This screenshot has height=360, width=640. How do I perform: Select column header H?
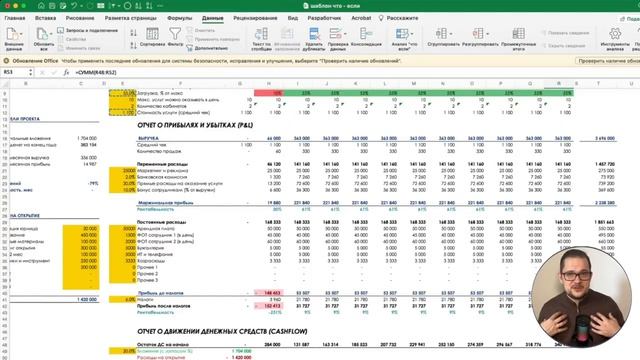click(269, 84)
